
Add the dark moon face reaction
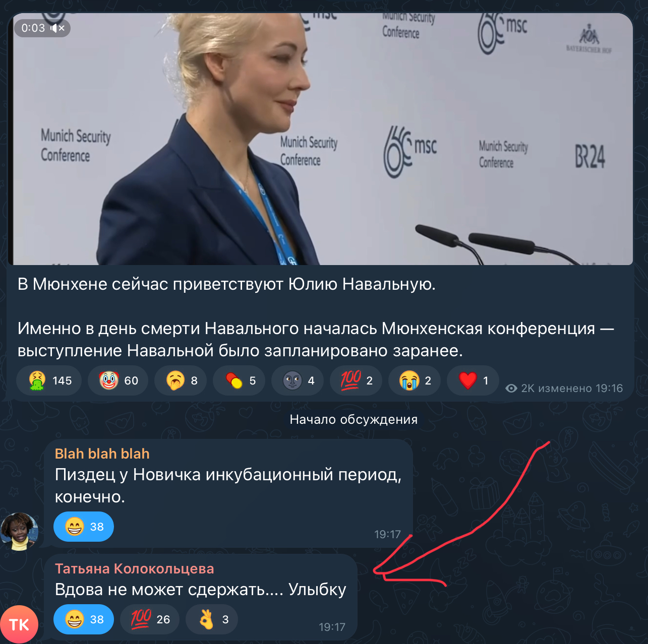pyautogui.click(x=299, y=380)
